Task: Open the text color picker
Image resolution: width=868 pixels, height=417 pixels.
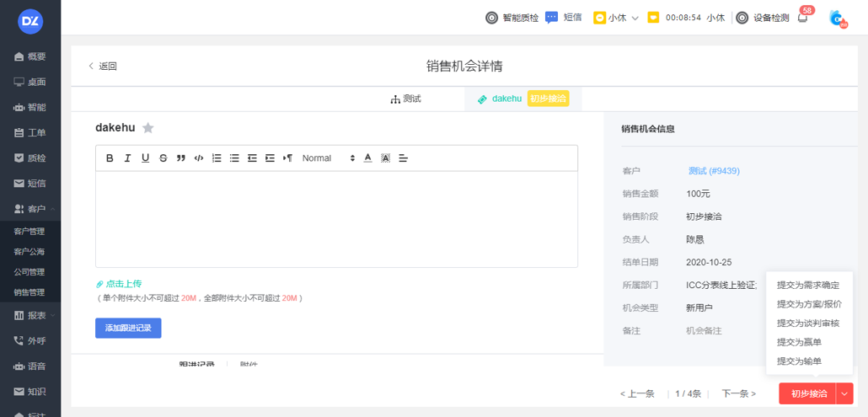Action: point(367,158)
